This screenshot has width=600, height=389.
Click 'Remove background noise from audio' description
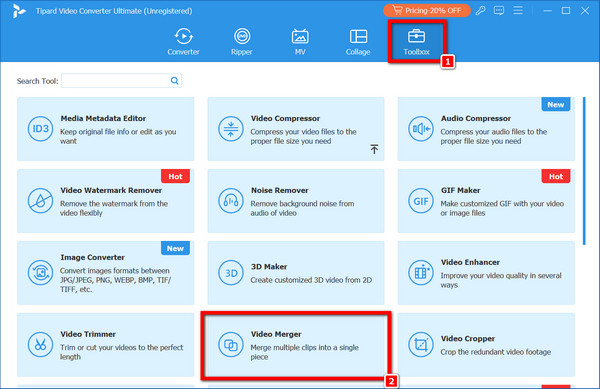(x=302, y=208)
